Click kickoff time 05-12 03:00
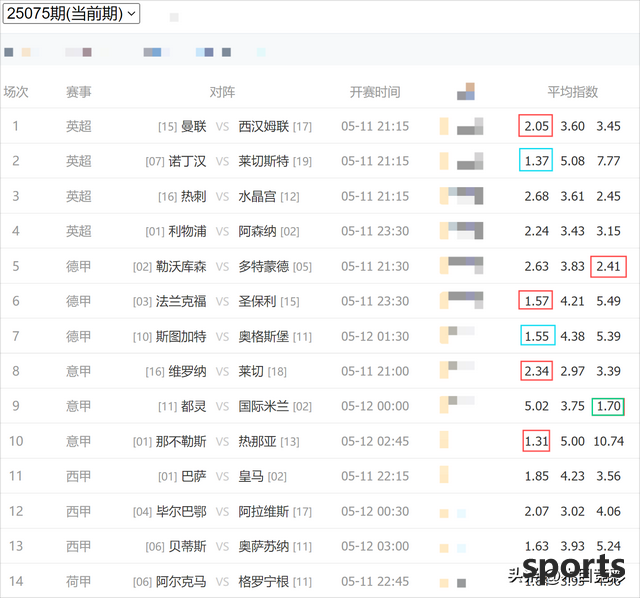The width and height of the screenshot is (640, 598). coord(375,546)
